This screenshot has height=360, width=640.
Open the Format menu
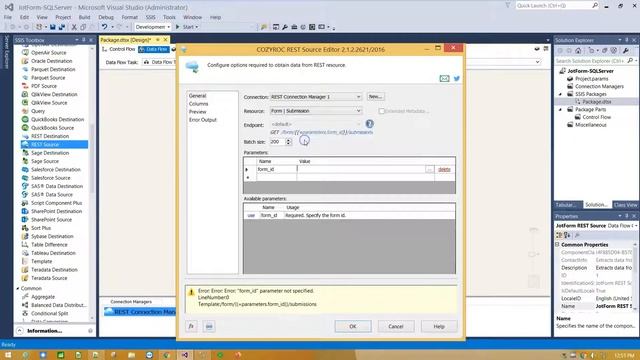pyautogui.click(x=129, y=17)
